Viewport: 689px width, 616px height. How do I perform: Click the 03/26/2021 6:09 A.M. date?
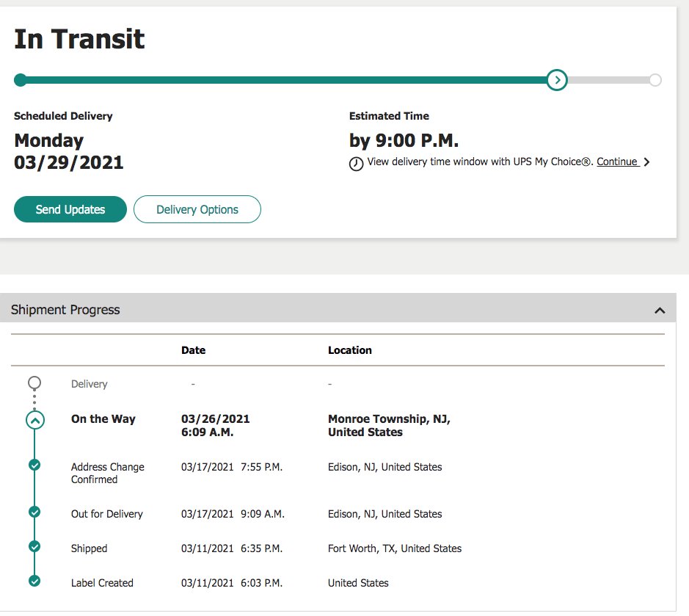pos(215,425)
